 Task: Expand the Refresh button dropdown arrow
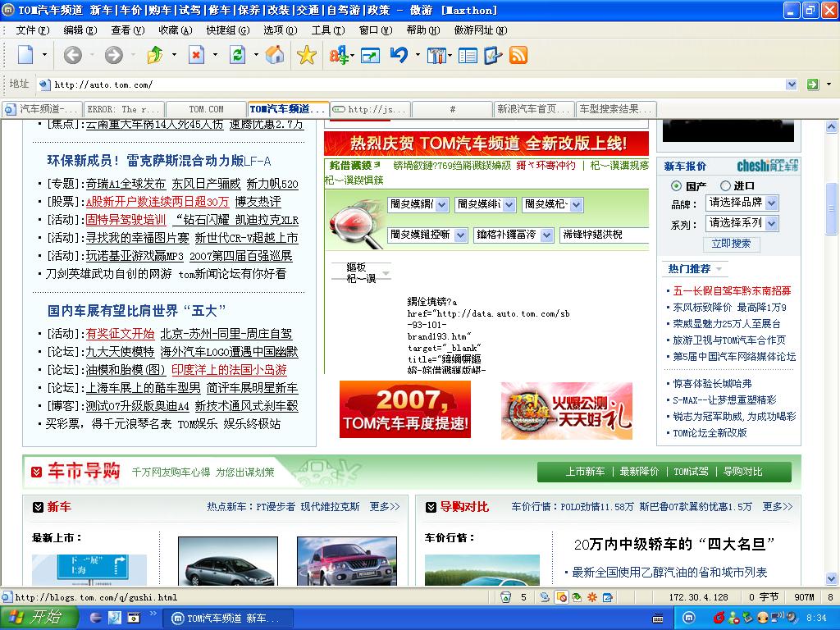click(x=256, y=55)
